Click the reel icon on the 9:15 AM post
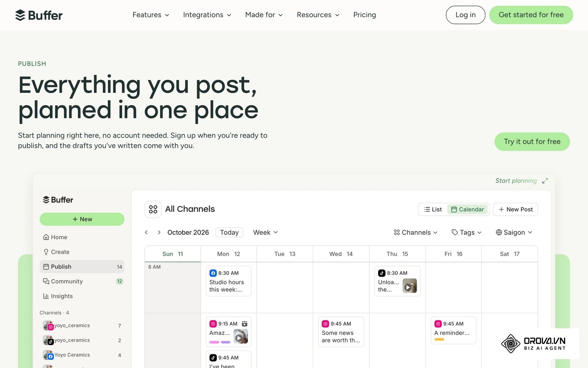 (x=244, y=324)
